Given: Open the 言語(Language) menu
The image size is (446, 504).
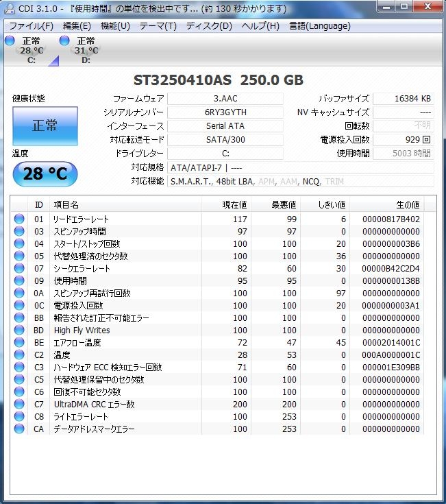Looking at the screenshot, I should [x=320, y=26].
